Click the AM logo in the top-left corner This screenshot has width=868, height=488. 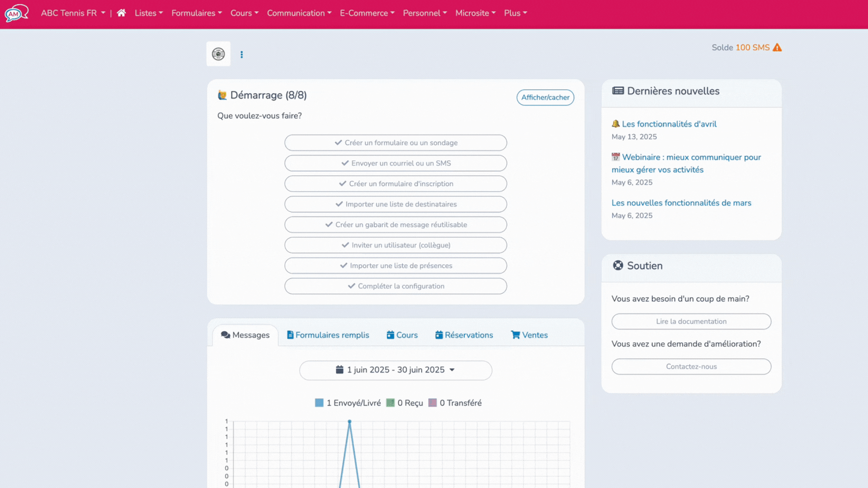16,13
